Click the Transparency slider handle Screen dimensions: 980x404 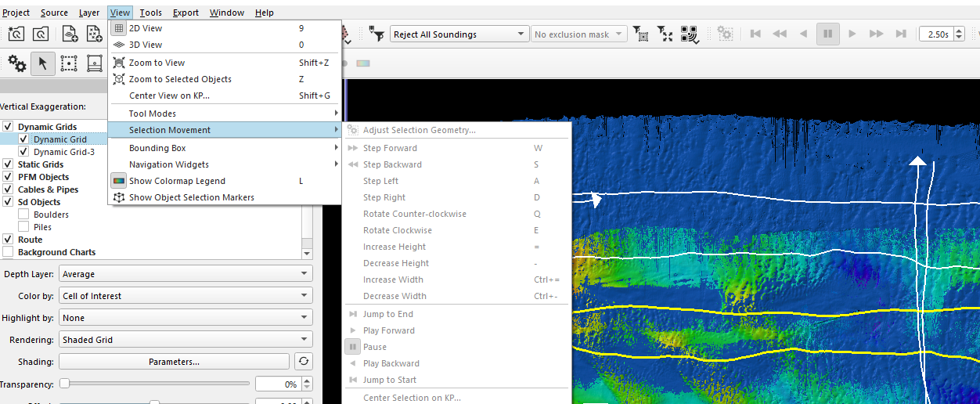[65, 384]
